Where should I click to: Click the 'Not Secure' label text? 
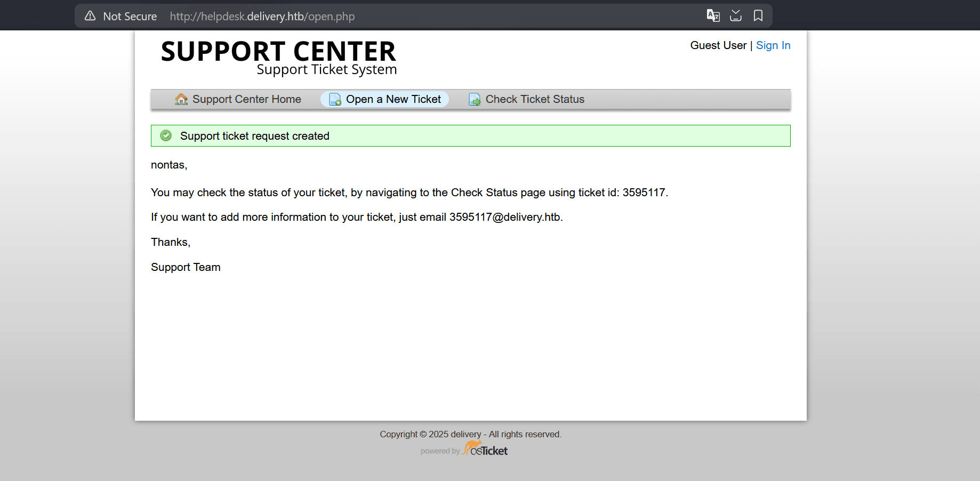[130, 17]
